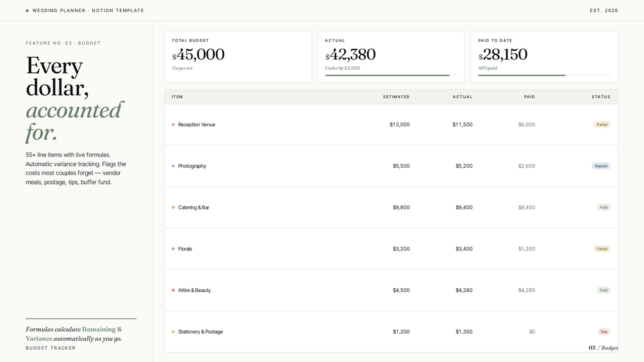Click the Actual spending progress bar

coord(391,76)
